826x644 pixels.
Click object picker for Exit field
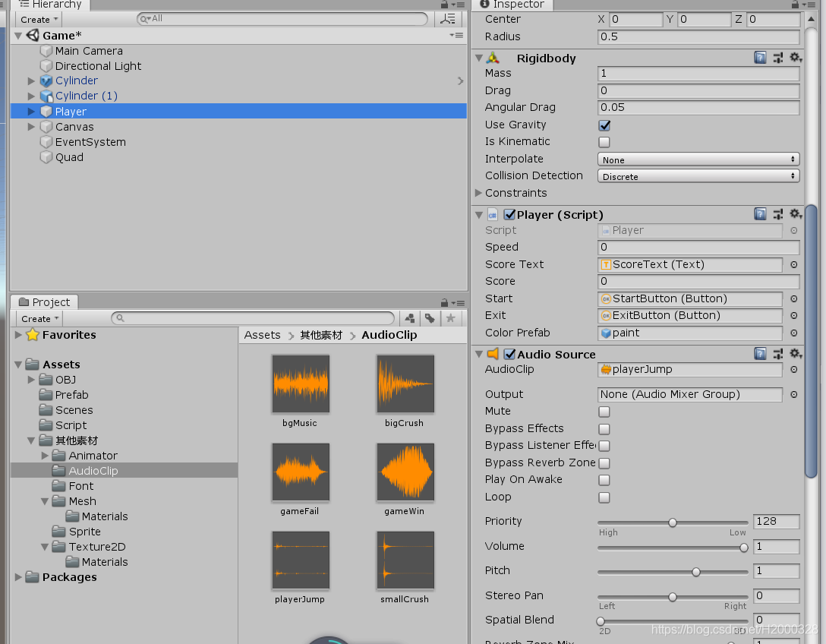(x=794, y=316)
